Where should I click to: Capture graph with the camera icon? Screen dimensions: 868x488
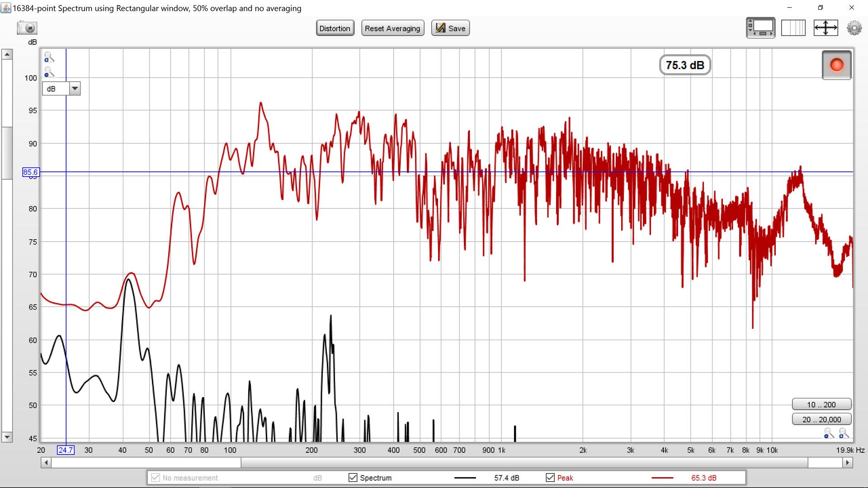pos(27,28)
